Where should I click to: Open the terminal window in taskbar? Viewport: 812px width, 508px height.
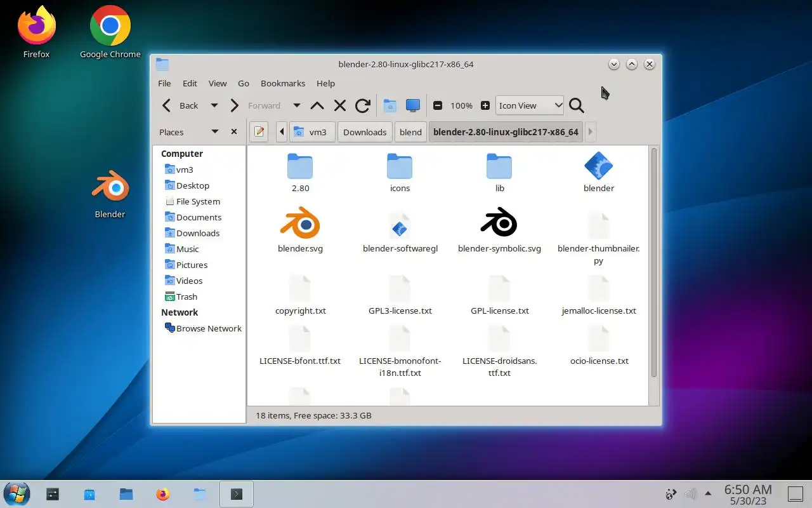click(x=237, y=494)
